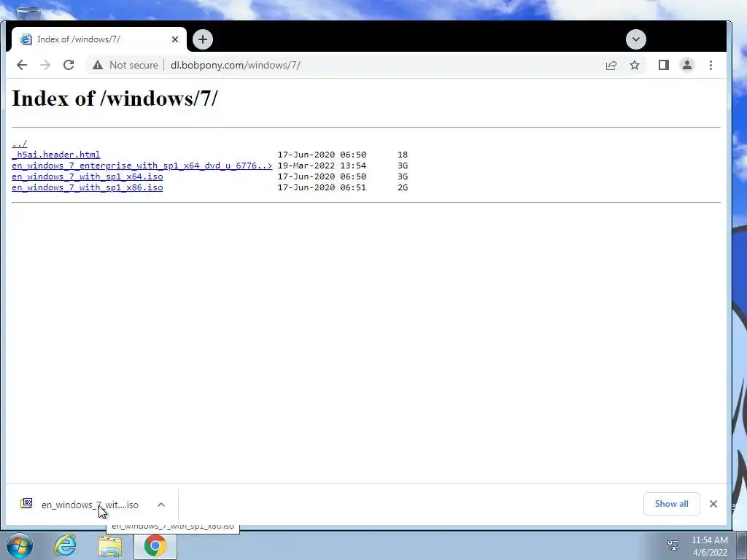Screen dimensions: 747x560
Task: Open the profile avatar menu
Action: (x=687, y=65)
